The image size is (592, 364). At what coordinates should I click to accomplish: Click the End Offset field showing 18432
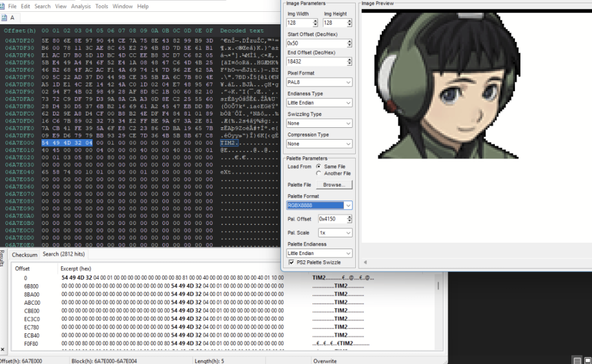[316, 62]
